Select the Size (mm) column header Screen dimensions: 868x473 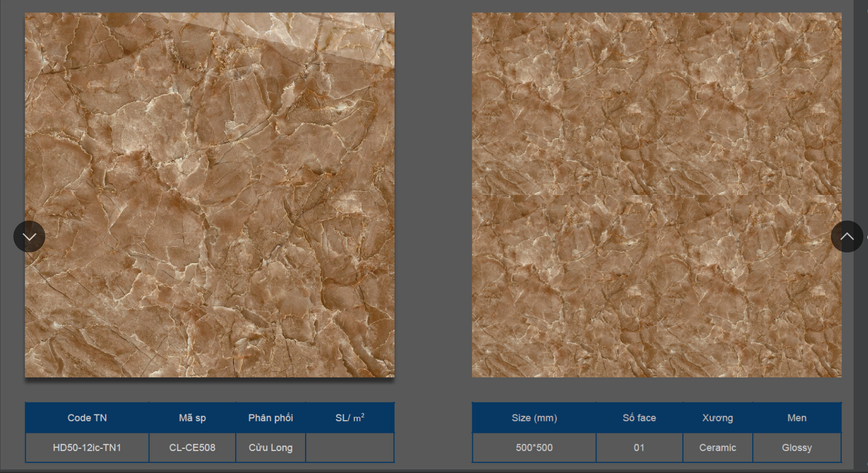coord(534,417)
